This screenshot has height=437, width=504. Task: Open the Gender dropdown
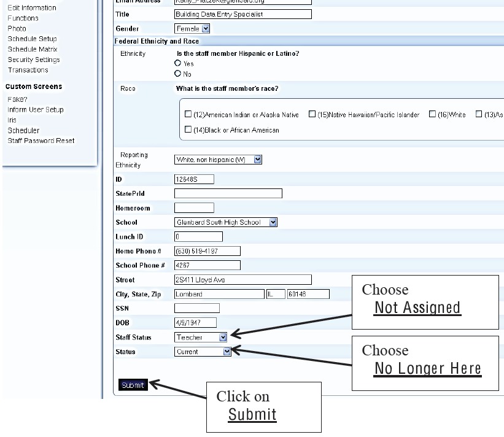pos(205,28)
